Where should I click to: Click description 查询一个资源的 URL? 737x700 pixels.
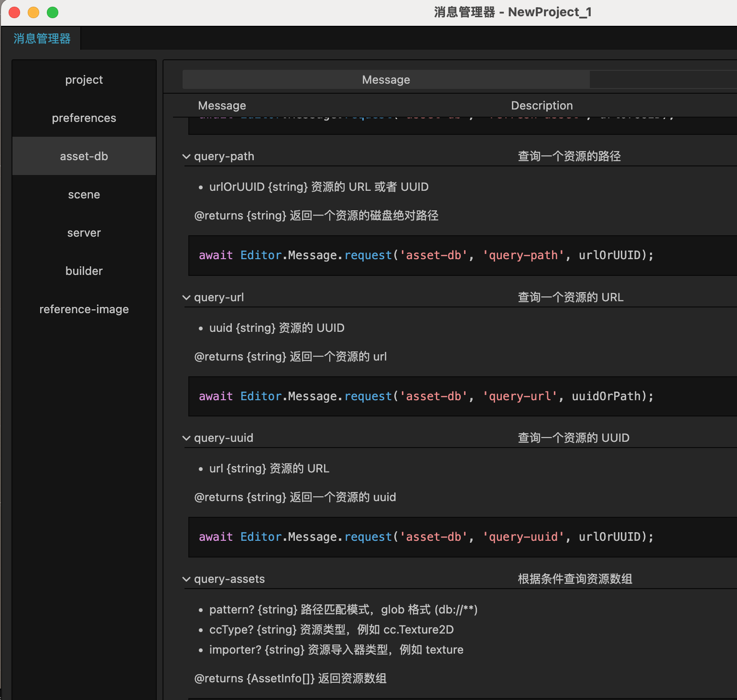(x=571, y=297)
